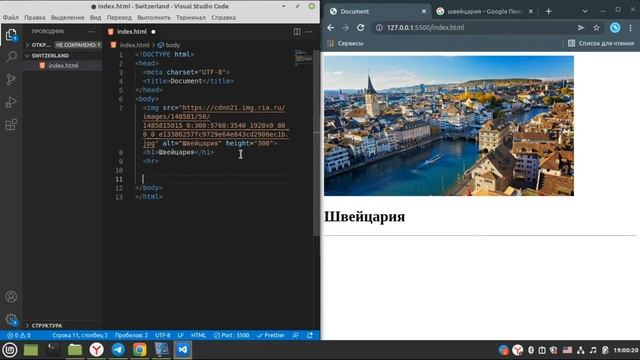640x360 pixels.
Task: Click the clock showing 19:00:20
Action: pos(626,350)
